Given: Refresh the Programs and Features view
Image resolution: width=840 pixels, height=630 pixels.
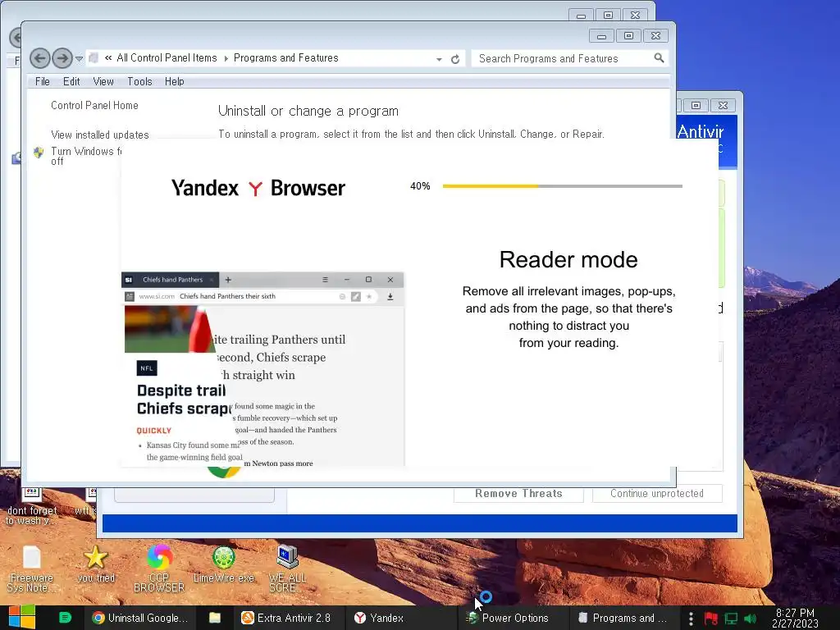Looking at the screenshot, I should 455,59.
